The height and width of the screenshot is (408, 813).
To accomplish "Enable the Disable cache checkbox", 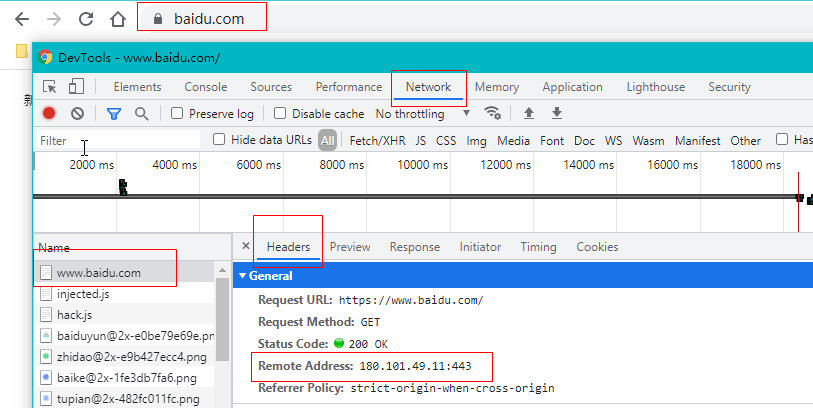I will point(280,113).
